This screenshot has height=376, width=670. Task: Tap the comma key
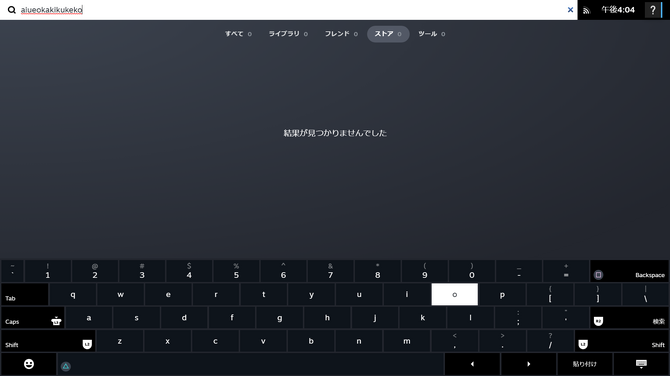455,341
